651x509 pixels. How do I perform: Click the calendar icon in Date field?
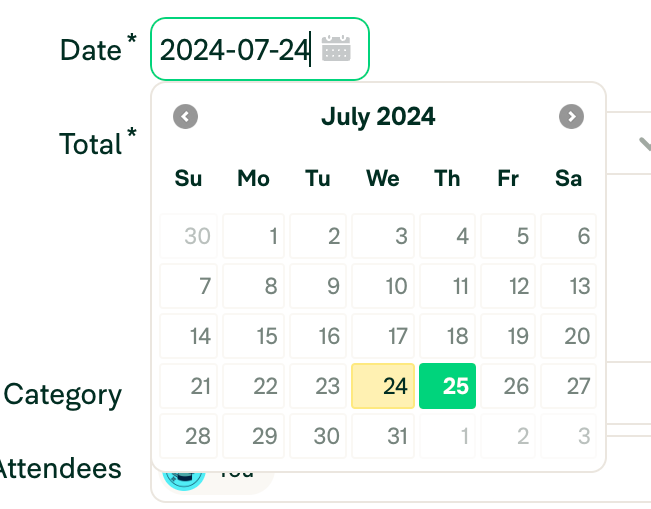(x=336, y=48)
